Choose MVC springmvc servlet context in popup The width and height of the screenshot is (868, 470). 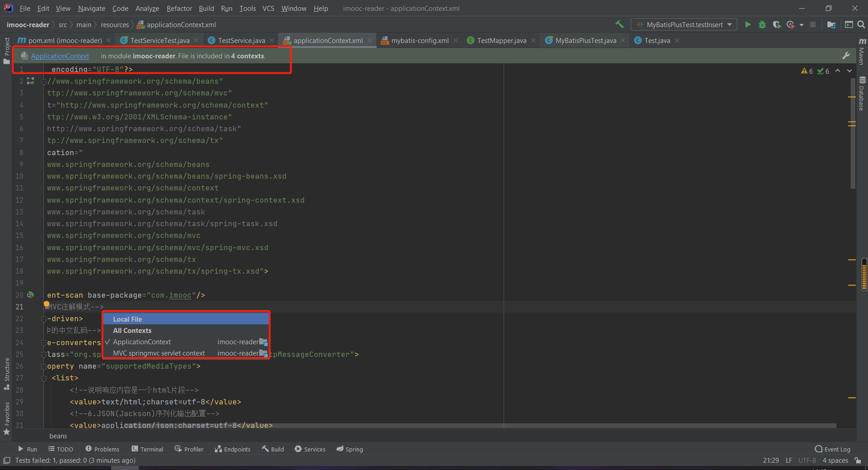pyautogui.click(x=159, y=353)
